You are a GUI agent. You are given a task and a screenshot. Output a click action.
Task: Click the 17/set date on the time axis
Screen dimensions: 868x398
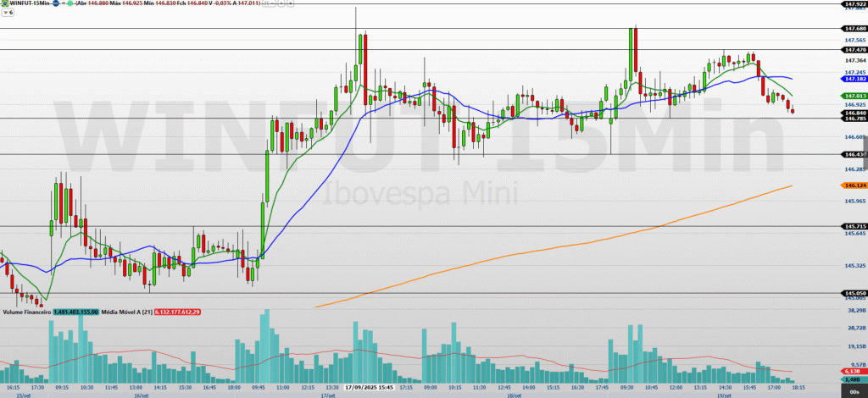[328, 395]
